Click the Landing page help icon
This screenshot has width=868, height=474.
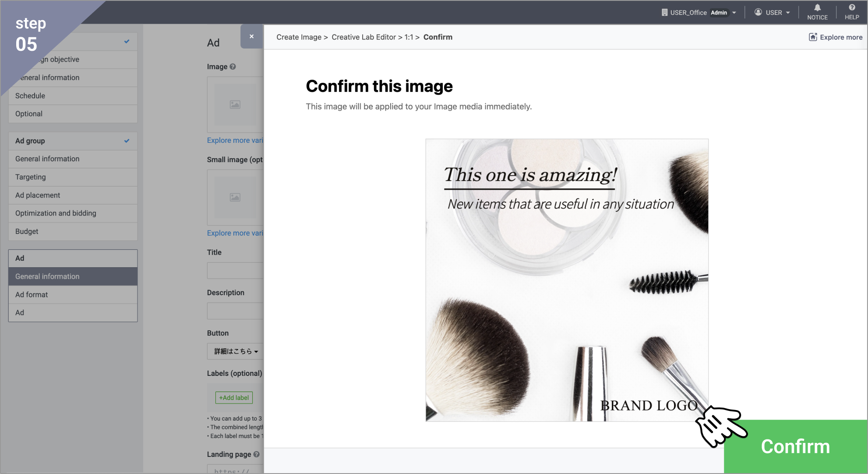point(256,454)
